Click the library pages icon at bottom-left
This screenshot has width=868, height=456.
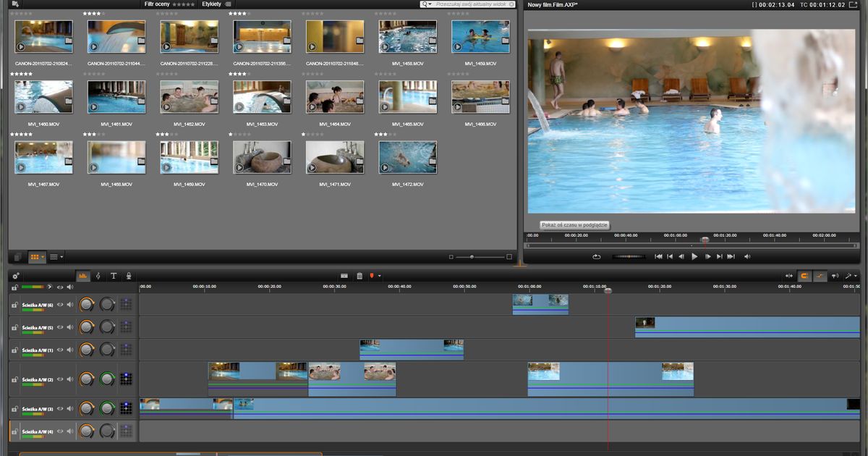(x=18, y=256)
